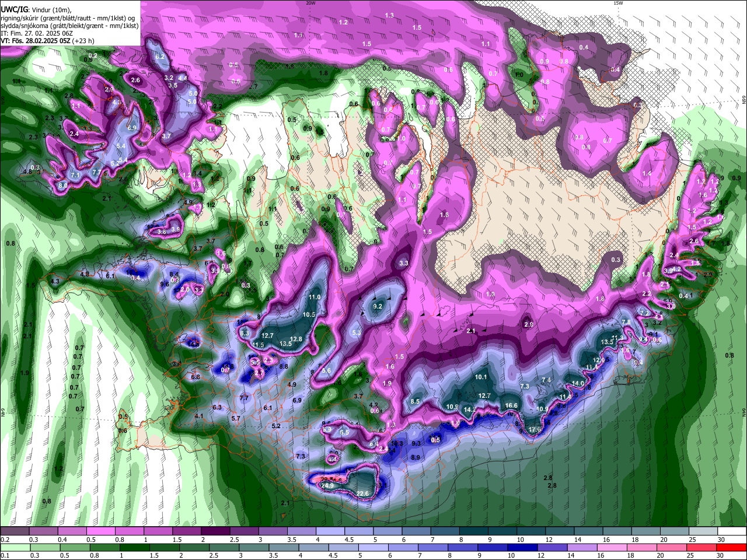Pick the pale gray 25 swatch in upper scale

704,531
